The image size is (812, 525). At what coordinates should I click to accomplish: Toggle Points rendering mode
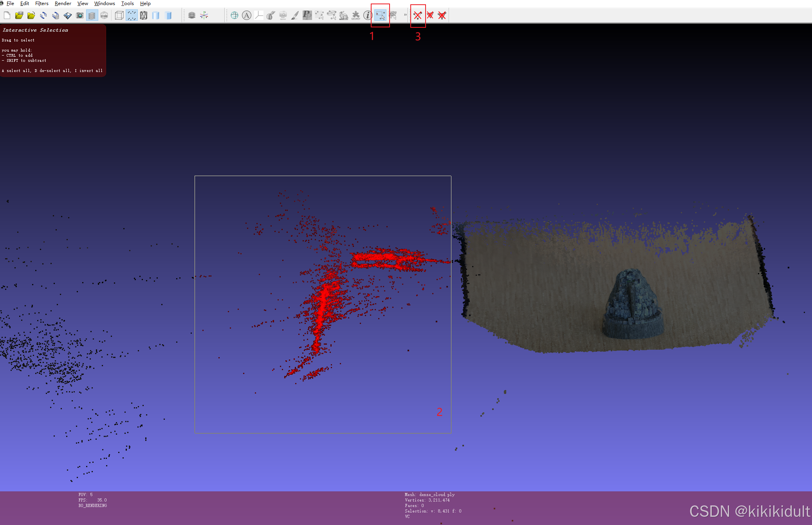coord(132,15)
